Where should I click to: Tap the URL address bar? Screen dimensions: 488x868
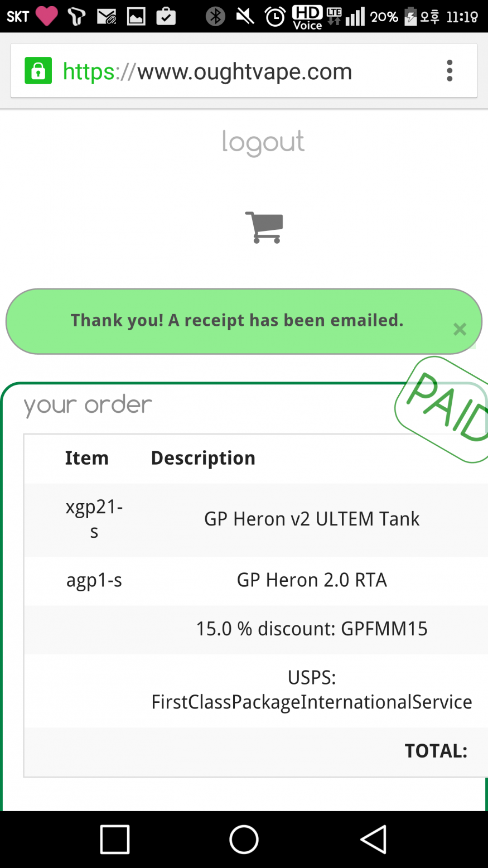pos(244,71)
